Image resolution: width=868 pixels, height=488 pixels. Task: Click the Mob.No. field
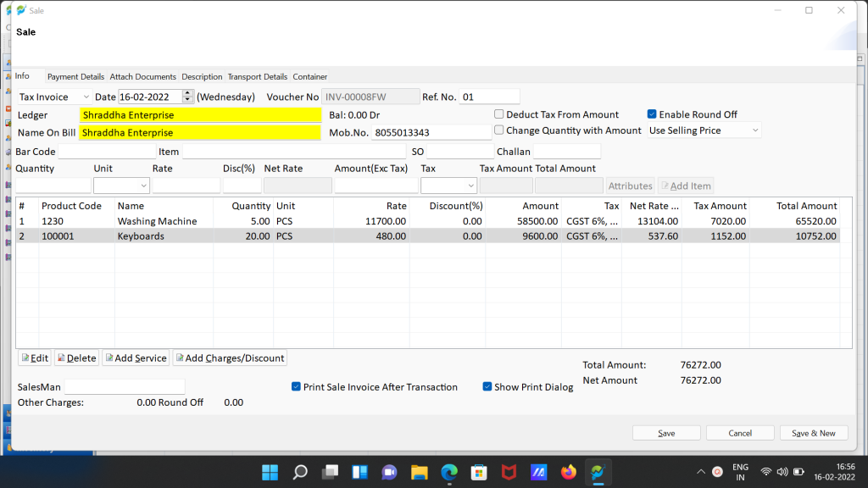[431, 133]
